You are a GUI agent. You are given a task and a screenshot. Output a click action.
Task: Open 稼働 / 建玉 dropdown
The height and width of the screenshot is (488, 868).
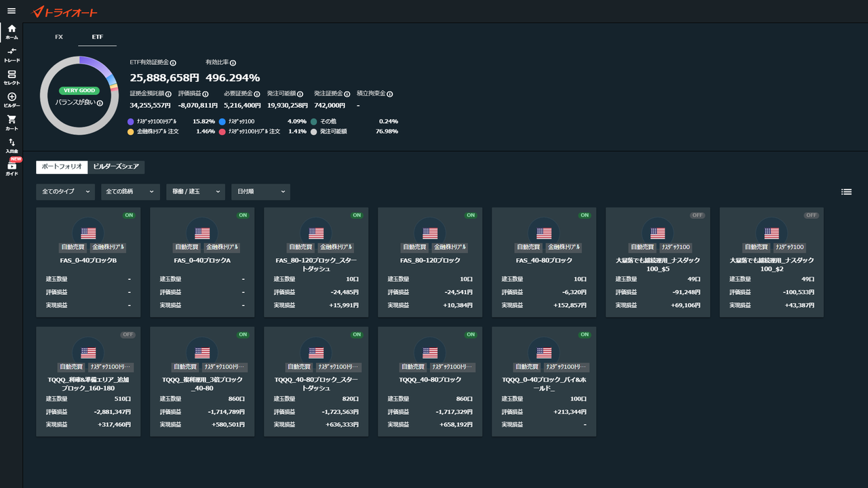[x=195, y=192]
